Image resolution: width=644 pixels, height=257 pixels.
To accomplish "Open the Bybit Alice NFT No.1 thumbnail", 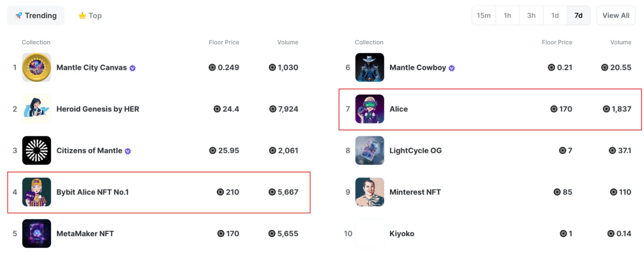I will (x=36, y=192).
